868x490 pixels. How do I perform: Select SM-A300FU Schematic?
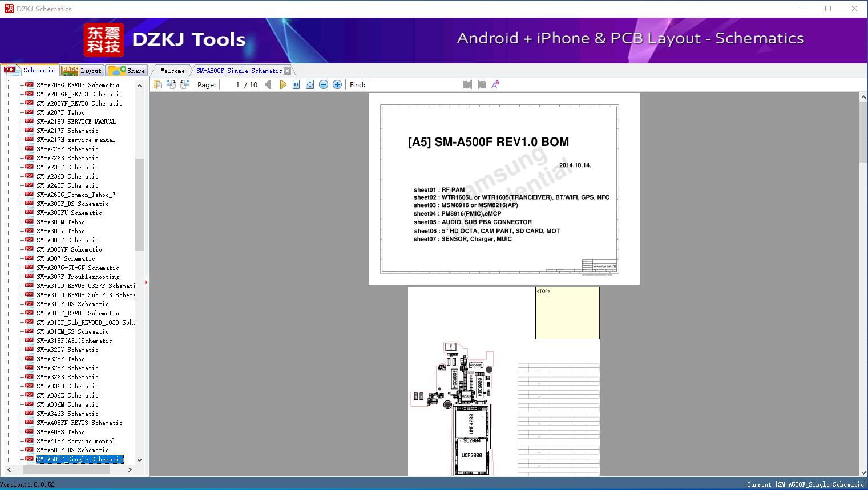pos(69,213)
